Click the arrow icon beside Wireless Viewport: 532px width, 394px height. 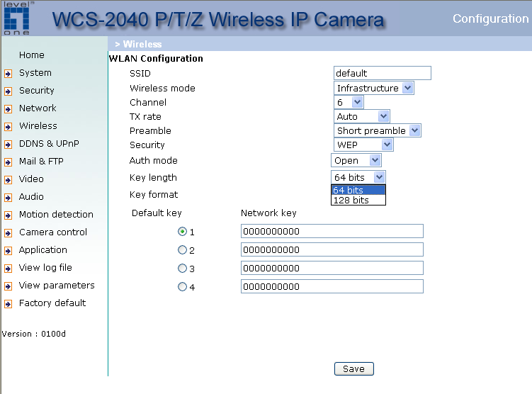8,127
